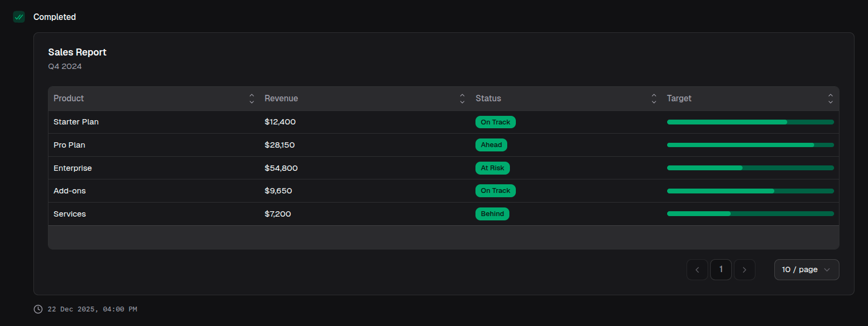Select the Add-ons product row

69,191
